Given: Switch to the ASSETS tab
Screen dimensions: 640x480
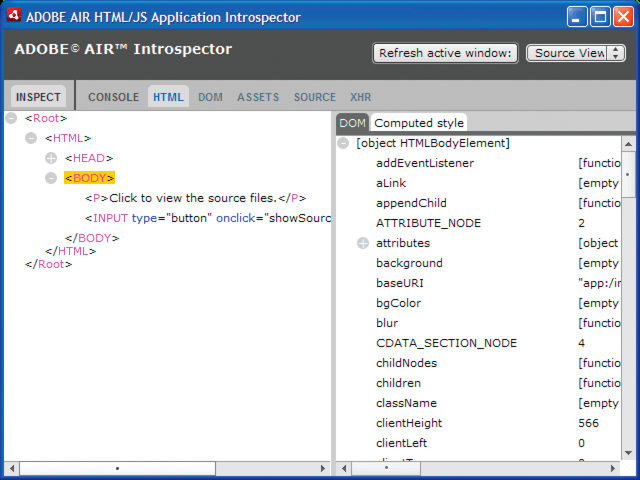Looking at the screenshot, I should (258, 97).
